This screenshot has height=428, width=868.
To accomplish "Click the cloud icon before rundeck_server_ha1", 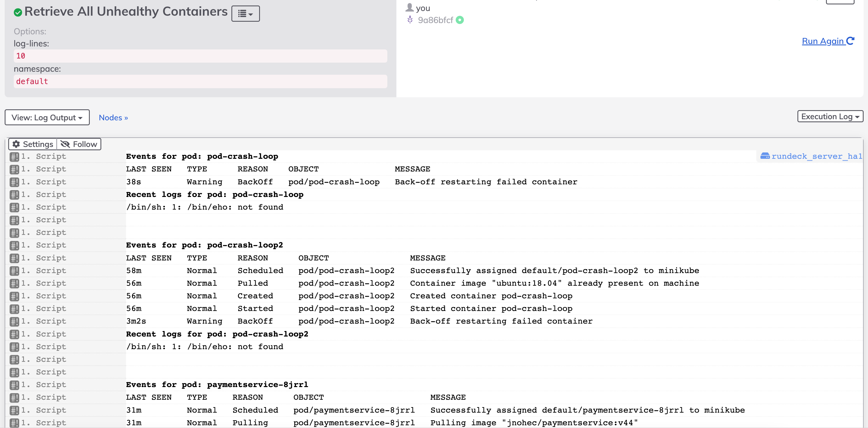I will pos(765,156).
